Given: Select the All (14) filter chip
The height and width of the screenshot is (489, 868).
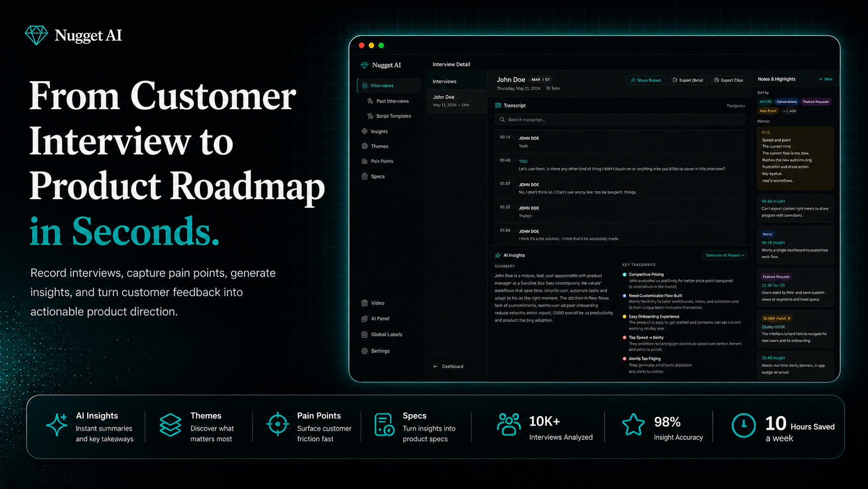Looking at the screenshot, I should 765,102.
